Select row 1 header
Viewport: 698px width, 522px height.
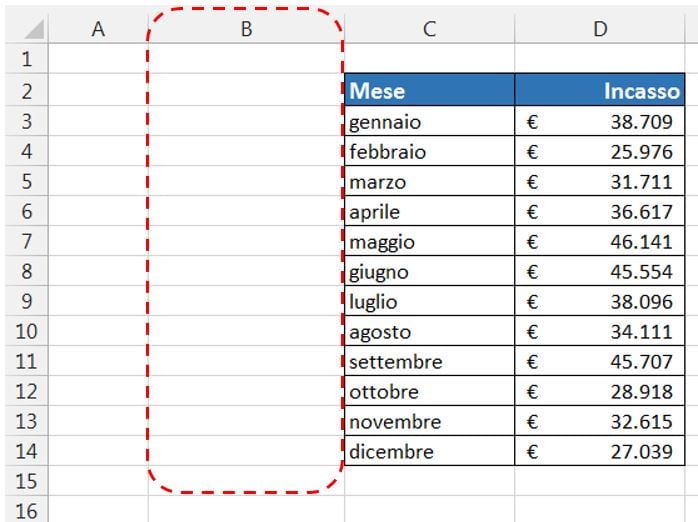pos(27,59)
